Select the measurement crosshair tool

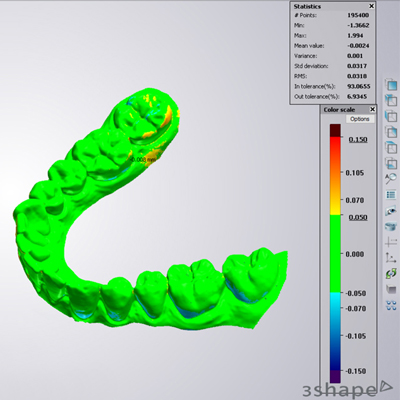click(391, 242)
